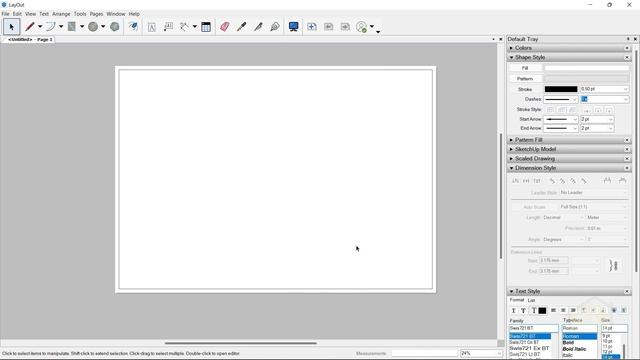640x360 pixels.
Task: Click the black Stroke color swatch
Action: pos(561,89)
